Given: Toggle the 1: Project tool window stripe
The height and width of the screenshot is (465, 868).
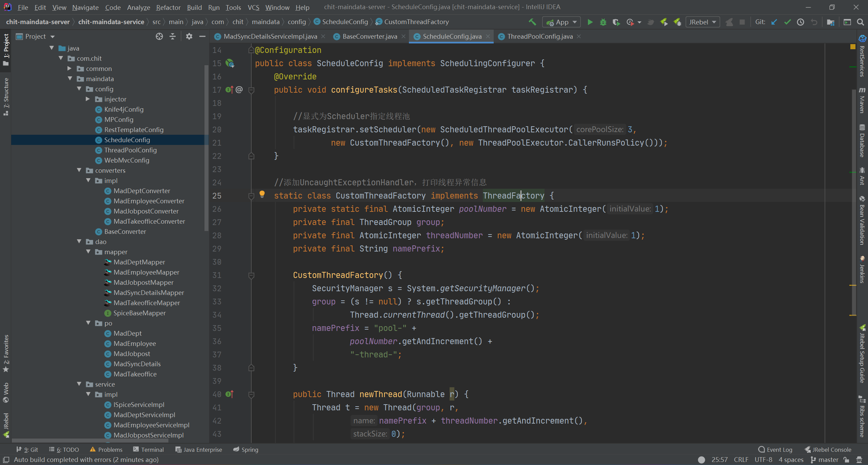Looking at the screenshot, I should coord(6,50).
